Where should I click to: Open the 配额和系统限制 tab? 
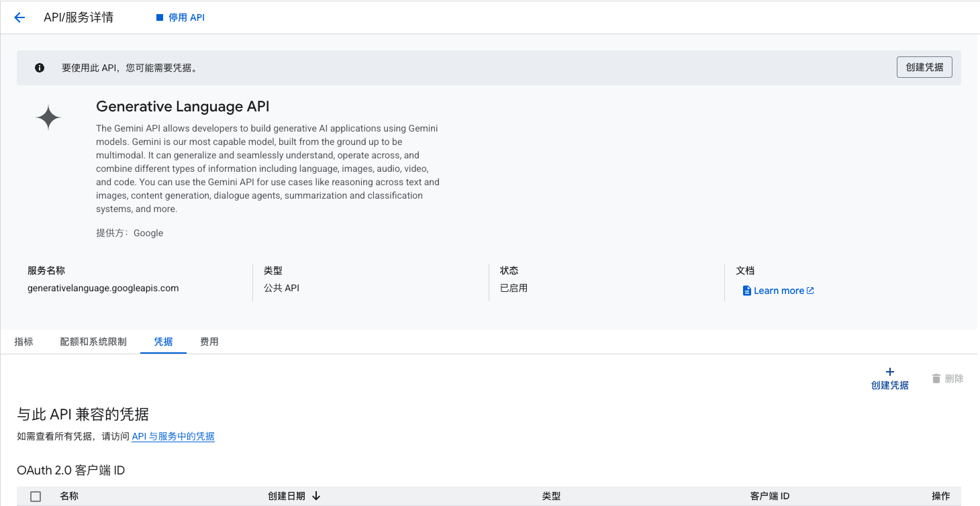coord(93,342)
